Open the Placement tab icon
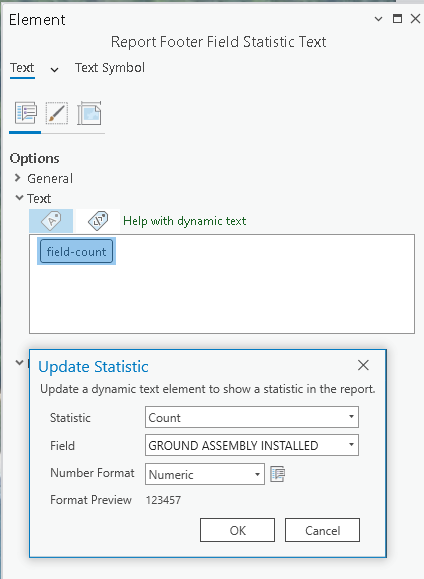 click(89, 113)
